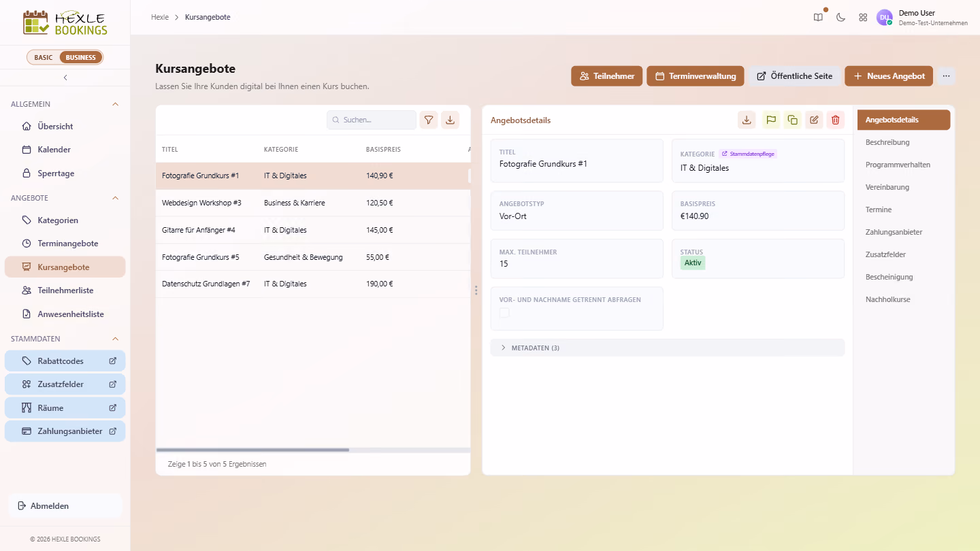The height and width of the screenshot is (551, 980).
Task: Create a new offer via Neues Angebot
Action: point(889,76)
